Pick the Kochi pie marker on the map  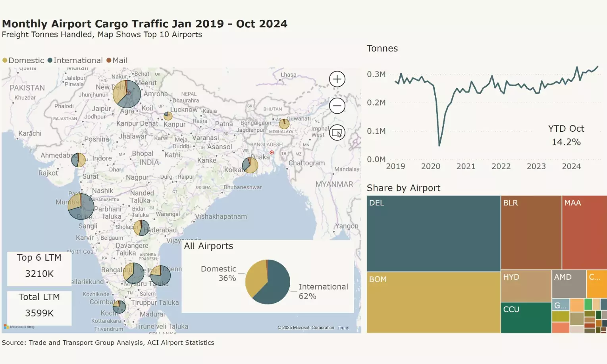click(119, 306)
